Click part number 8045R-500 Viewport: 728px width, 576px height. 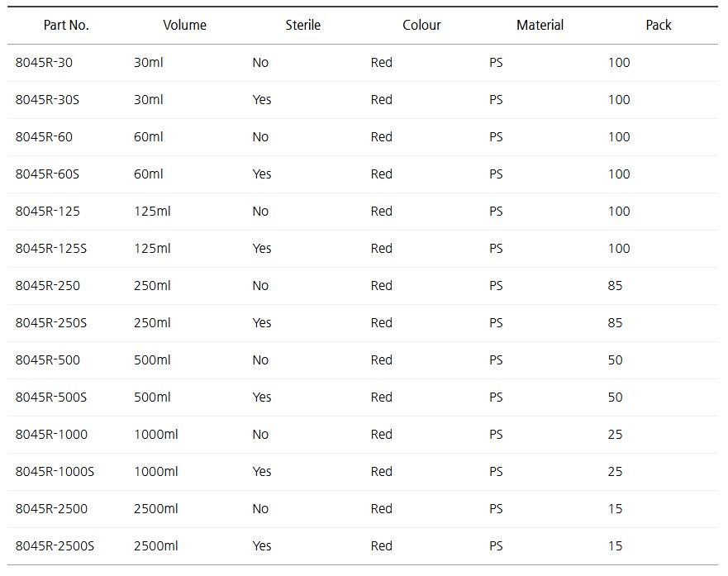point(48,360)
